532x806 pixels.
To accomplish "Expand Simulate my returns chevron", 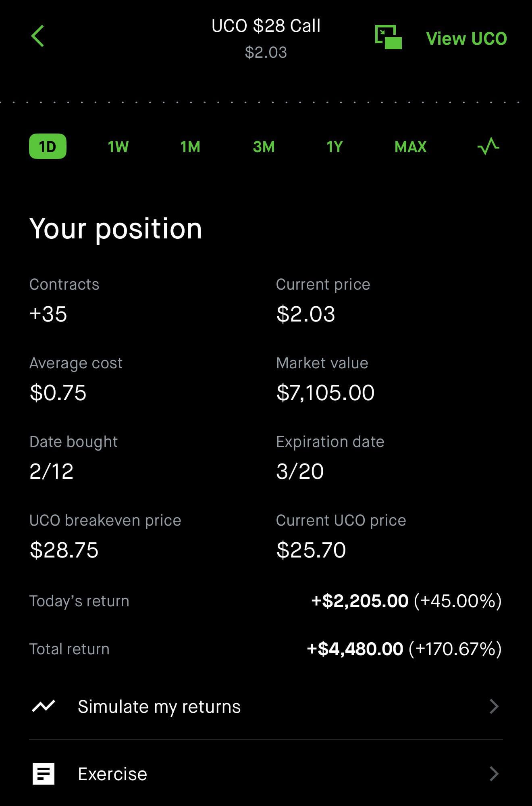I will click(x=494, y=706).
